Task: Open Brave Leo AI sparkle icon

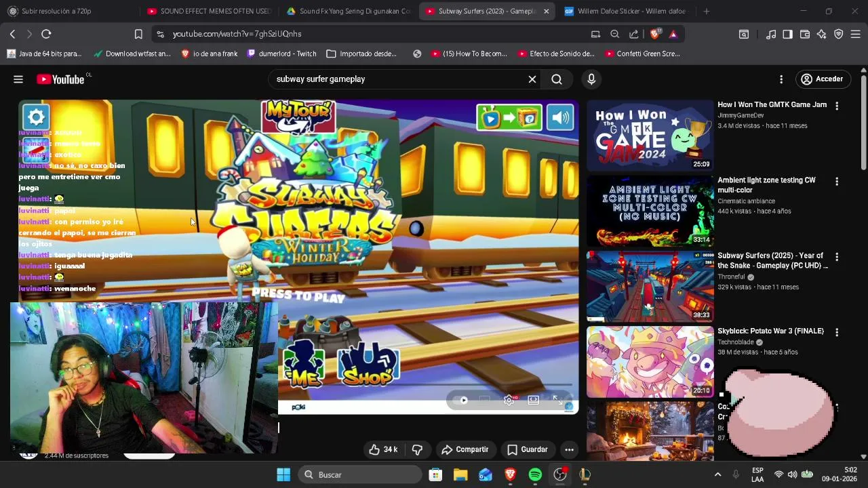Action: click(822, 34)
